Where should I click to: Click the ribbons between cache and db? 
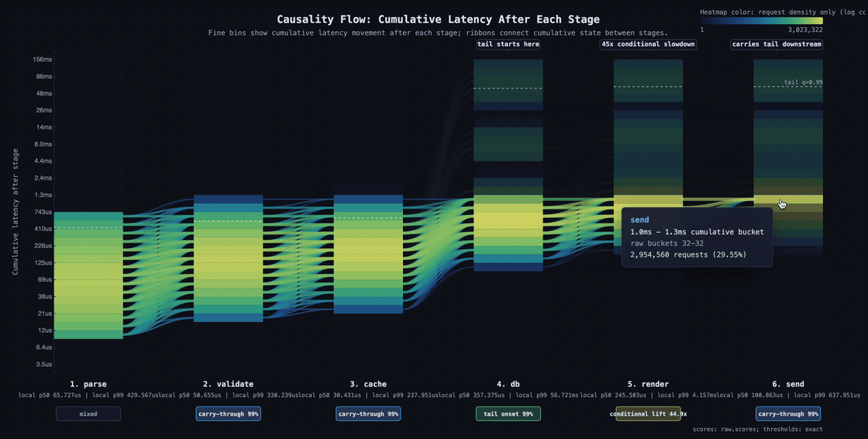[x=439, y=255]
